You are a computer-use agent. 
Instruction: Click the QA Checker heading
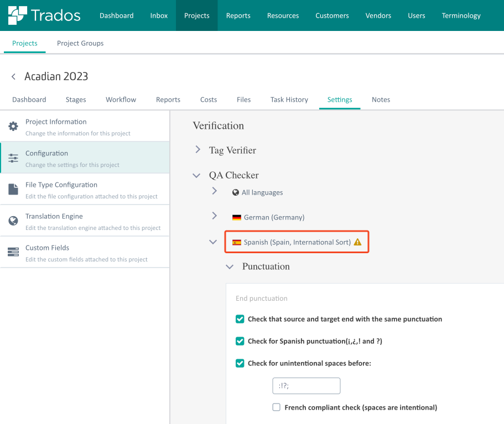[233, 175]
